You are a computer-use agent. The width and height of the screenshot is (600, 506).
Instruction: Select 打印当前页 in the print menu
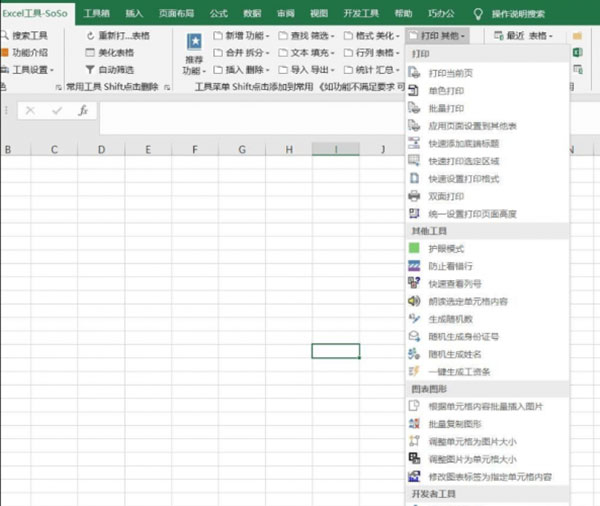[x=450, y=73]
